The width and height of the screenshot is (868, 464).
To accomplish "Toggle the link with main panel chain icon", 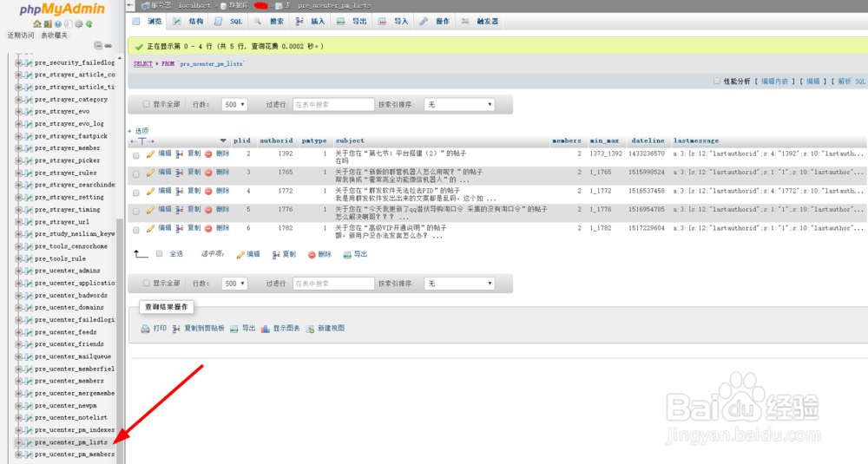I will (108, 45).
